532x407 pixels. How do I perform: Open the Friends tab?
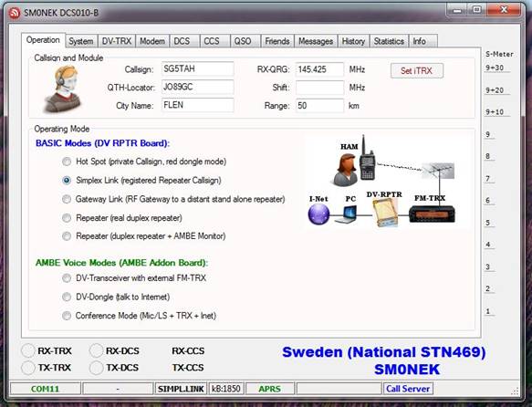pos(277,41)
